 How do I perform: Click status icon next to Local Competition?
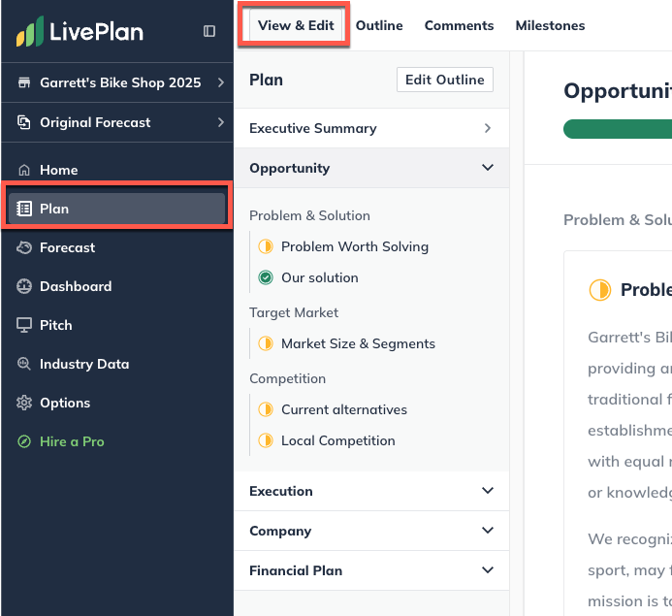click(x=266, y=440)
